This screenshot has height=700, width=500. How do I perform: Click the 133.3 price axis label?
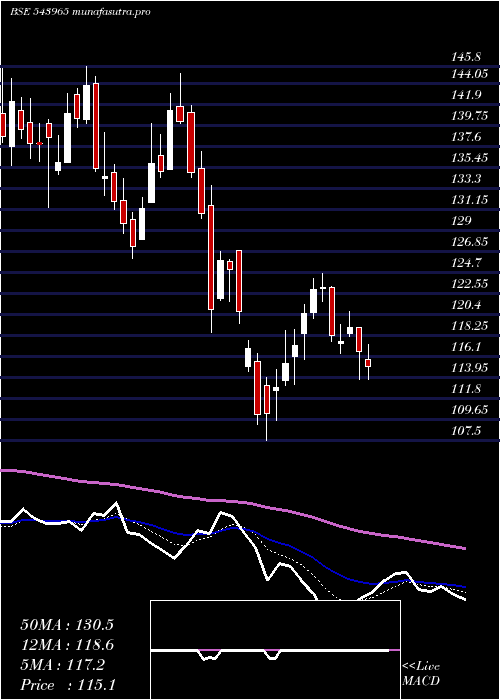tap(466, 179)
